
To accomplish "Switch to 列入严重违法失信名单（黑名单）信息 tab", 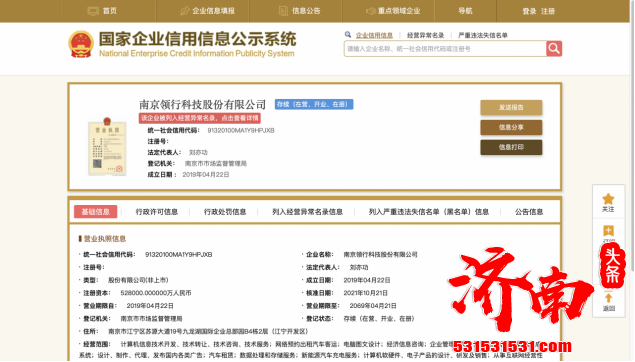I will (428, 212).
